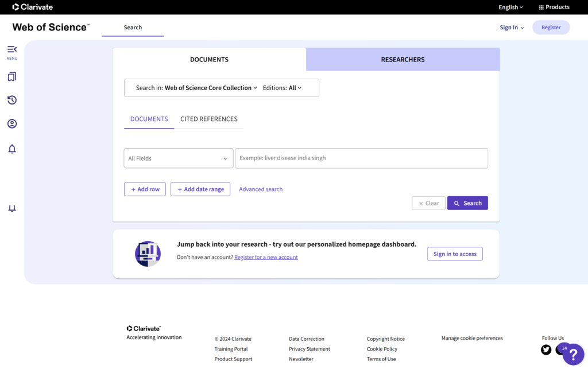Click the Add date range button
This screenshot has width=588, height=369.
[200, 189]
